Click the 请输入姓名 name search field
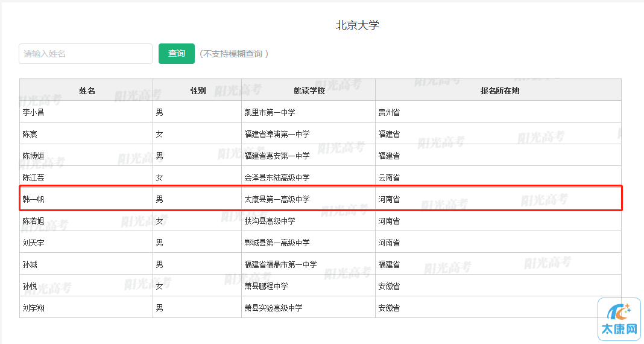Viewport: 644px width, 344px height. [86, 54]
